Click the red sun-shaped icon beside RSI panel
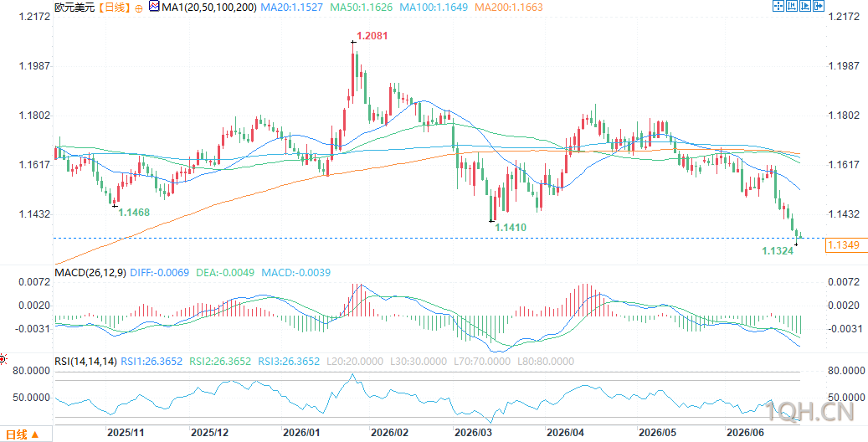The height and width of the screenshot is (442, 868). (x=3, y=359)
